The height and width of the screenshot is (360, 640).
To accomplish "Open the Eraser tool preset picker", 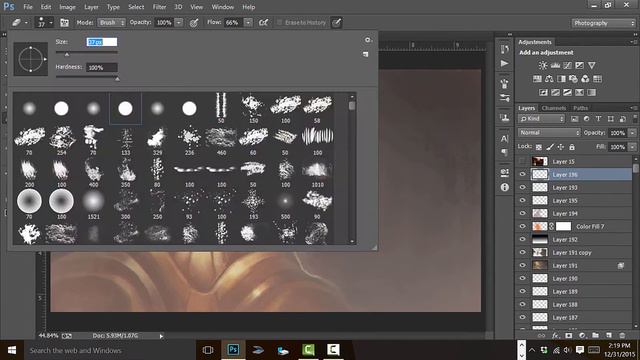I will click(x=19, y=23).
